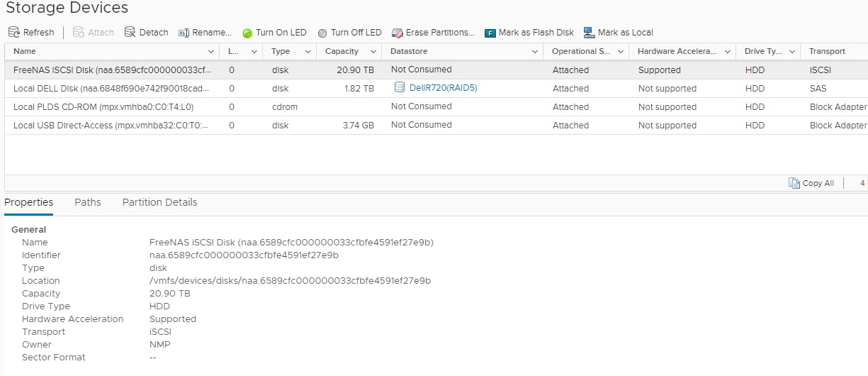Image resolution: width=868 pixels, height=376 pixels.
Task: Click the Identifier value naa.6589cfc000000033cfbfe4591ef27e9b
Action: [x=244, y=255]
